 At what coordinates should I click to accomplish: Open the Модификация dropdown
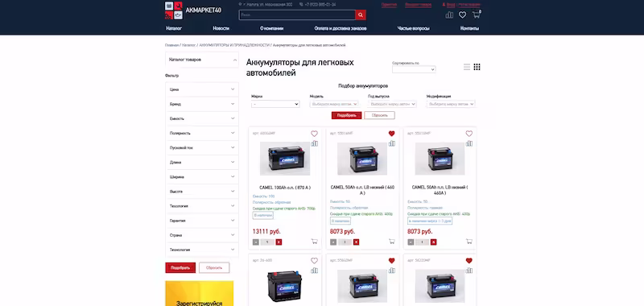click(x=451, y=105)
